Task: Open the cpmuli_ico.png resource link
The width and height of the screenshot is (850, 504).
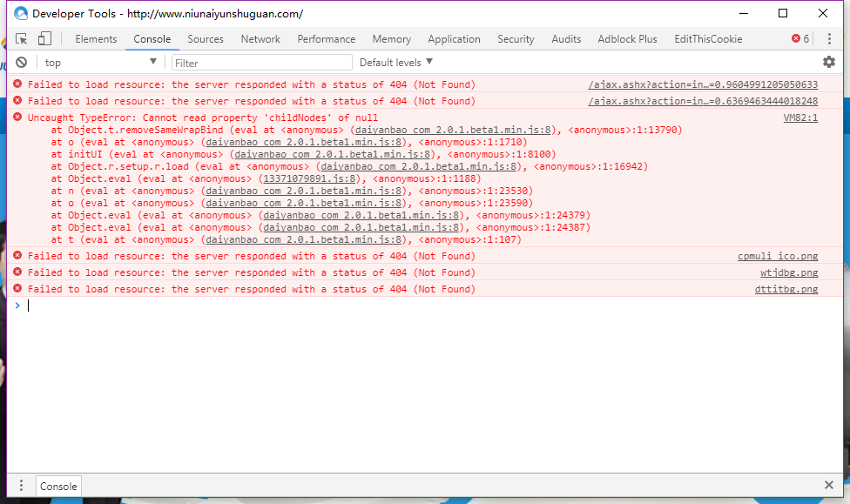Action: click(778, 256)
